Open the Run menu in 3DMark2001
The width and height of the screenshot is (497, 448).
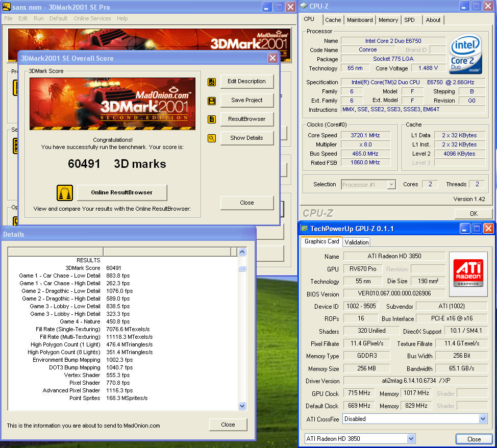[x=39, y=18]
